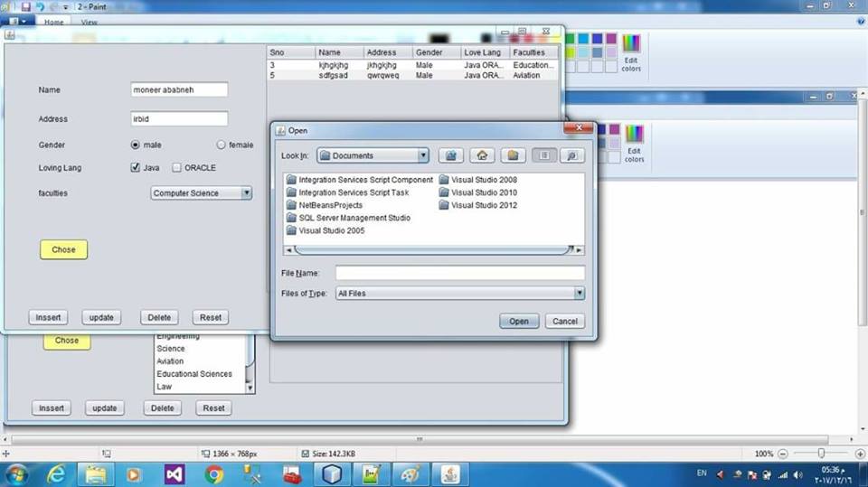Open the Windows Start orb
The image size is (868, 487).
16,475
